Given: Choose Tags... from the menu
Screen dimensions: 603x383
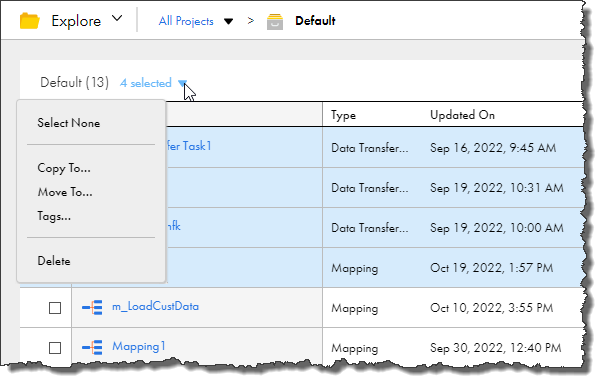Looking at the screenshot, I should pos(54,216).
